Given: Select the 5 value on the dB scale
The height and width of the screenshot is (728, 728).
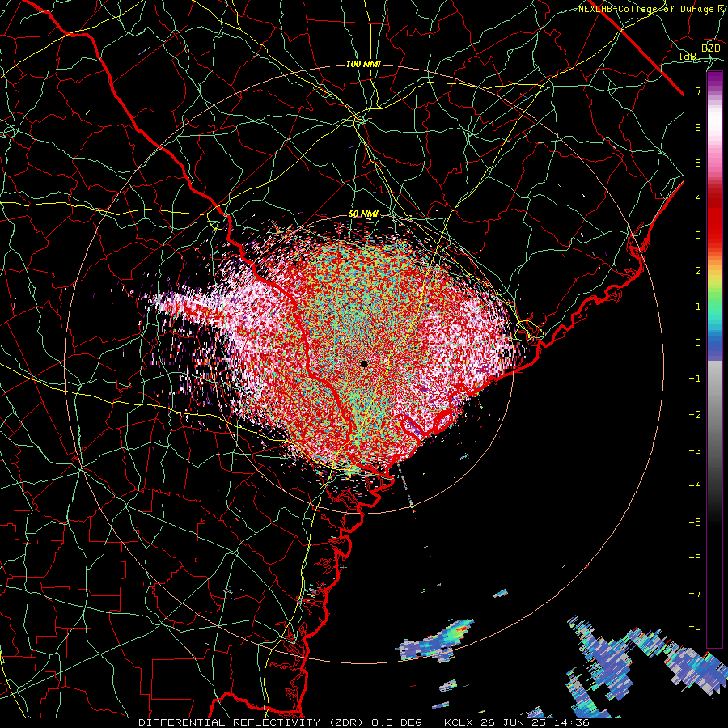Looking at the screenshot, I should (698, 163).
